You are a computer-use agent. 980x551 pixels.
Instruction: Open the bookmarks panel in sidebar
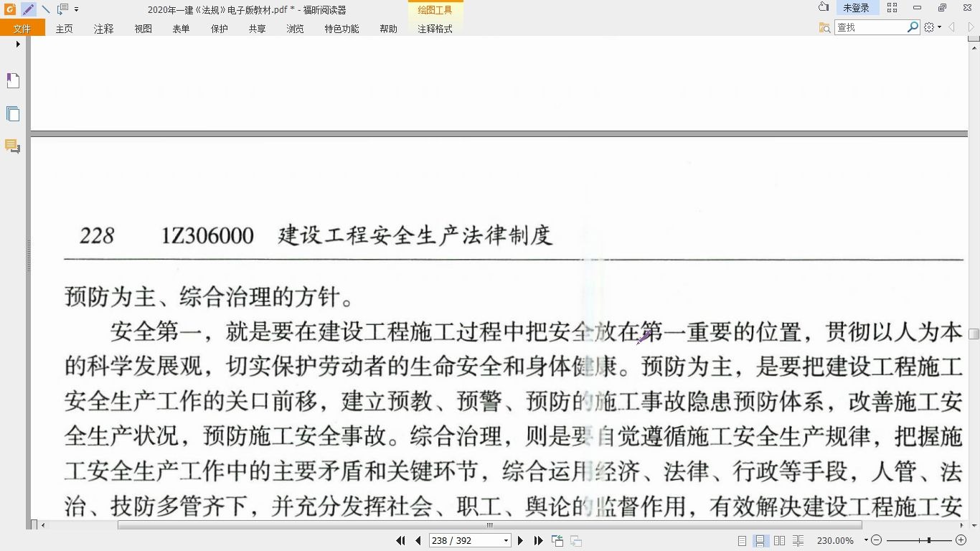(13, 80)
